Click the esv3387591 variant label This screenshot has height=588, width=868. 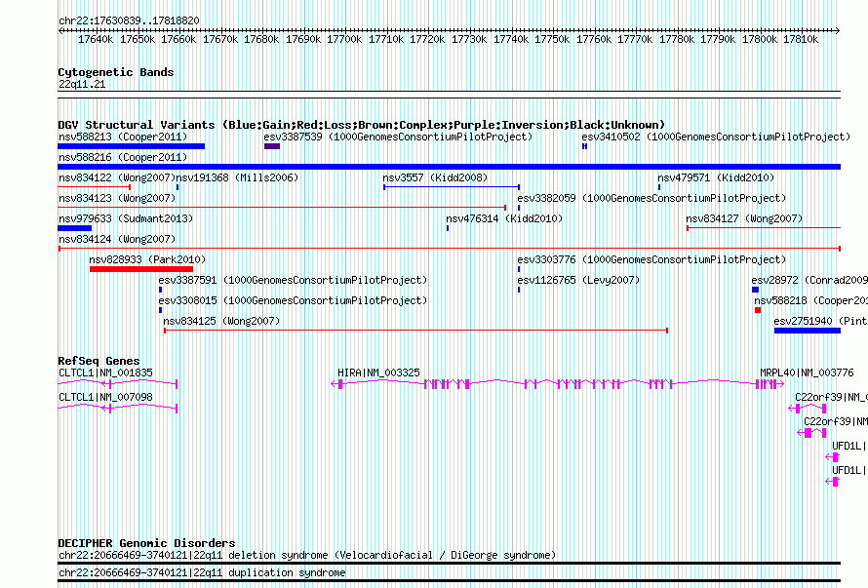coord(293,280)
